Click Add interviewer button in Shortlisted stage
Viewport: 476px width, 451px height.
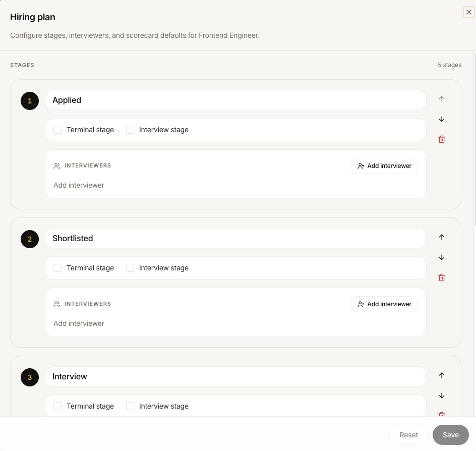384,304
